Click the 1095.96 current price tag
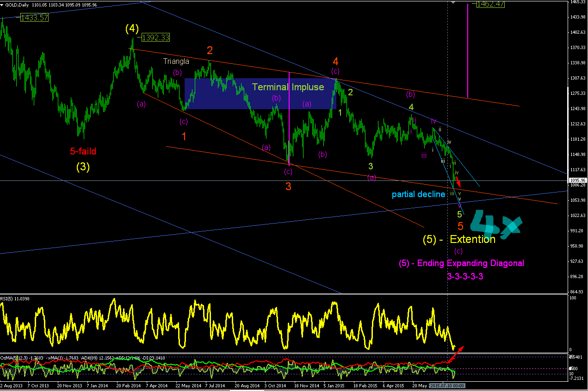 [x=578, y=180]
